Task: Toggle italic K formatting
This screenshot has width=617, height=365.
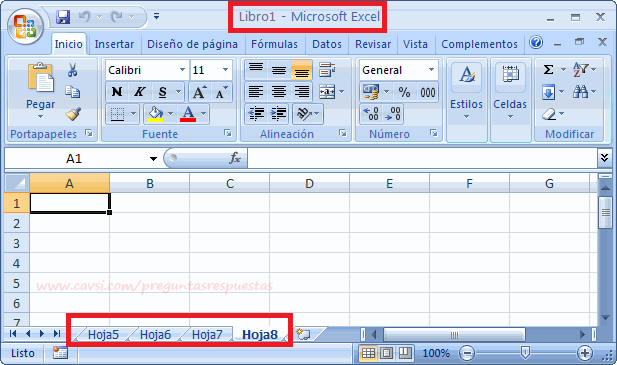Action: coord(139,92)
